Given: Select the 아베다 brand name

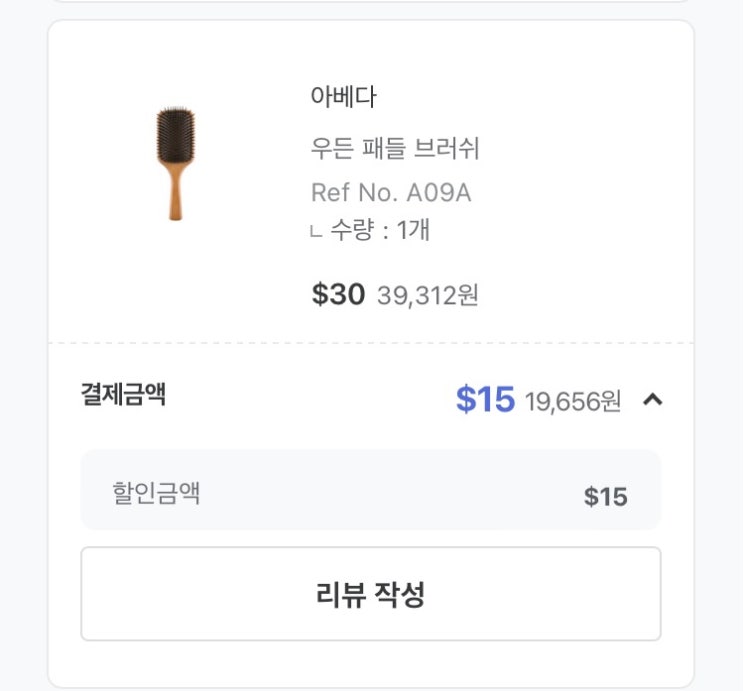Looking at the screenshot, I should point(343,98).
